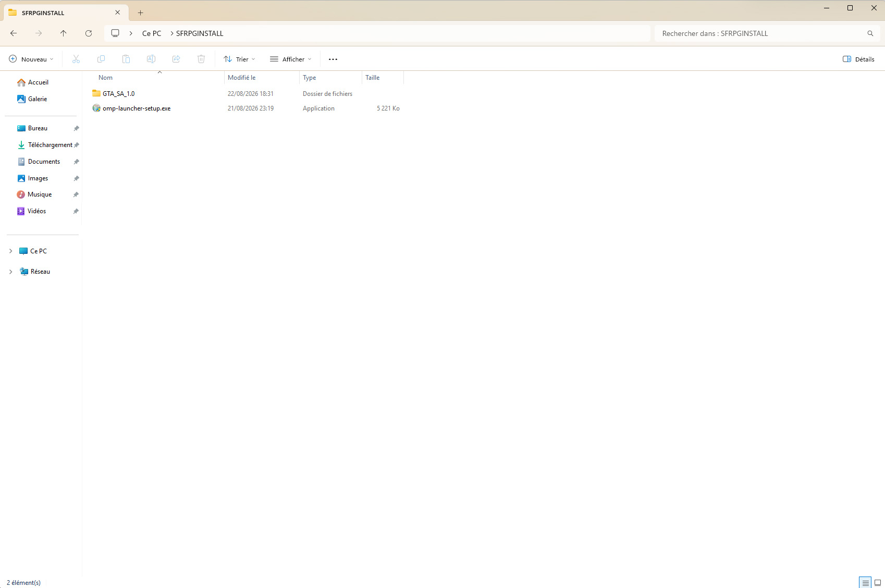Click the date 22/08/2026 18:31
Viewport: 885px width, 588px height.
[x=251, y=94]
